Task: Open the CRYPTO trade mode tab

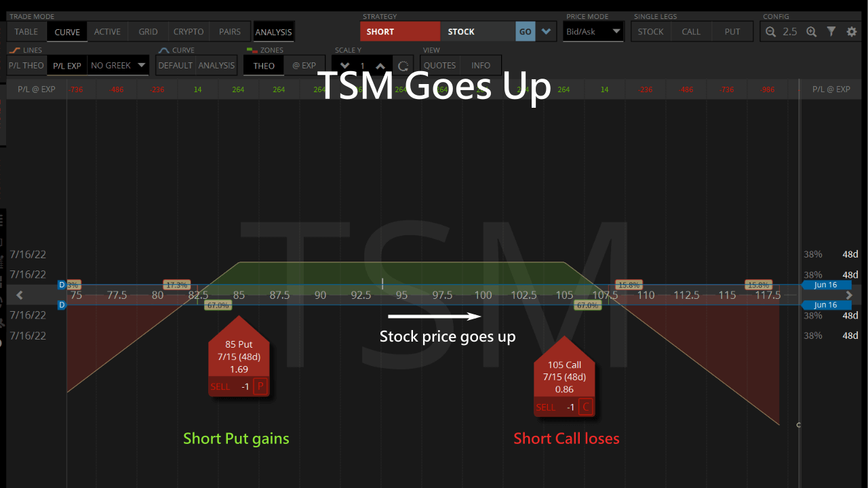Action: [189, 31]
